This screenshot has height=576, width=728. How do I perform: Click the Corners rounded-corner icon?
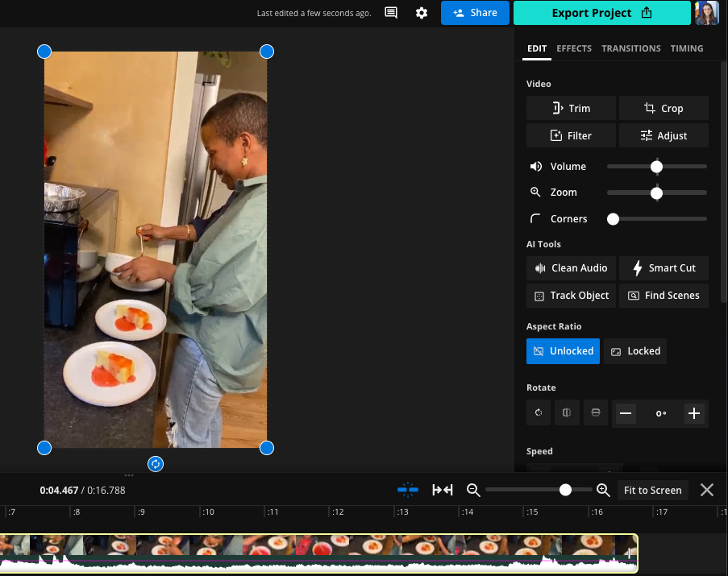pyautogui.click(x=535, y=218)
